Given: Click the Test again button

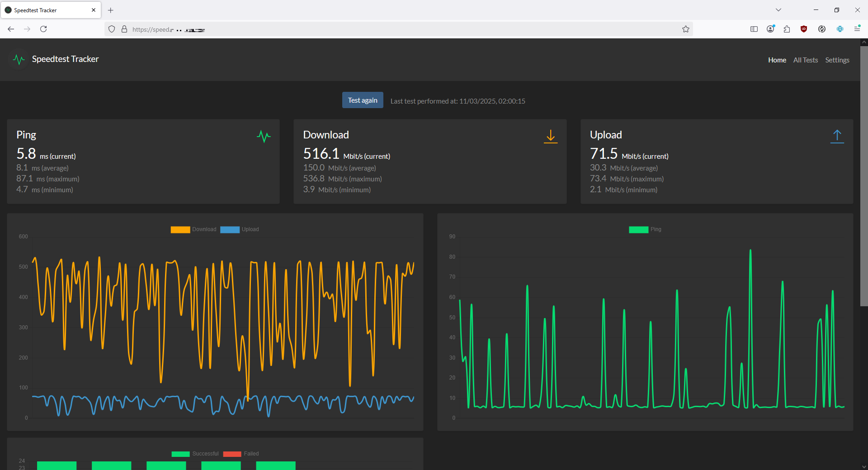Looking at the screenshot, I should coord(363,100).
